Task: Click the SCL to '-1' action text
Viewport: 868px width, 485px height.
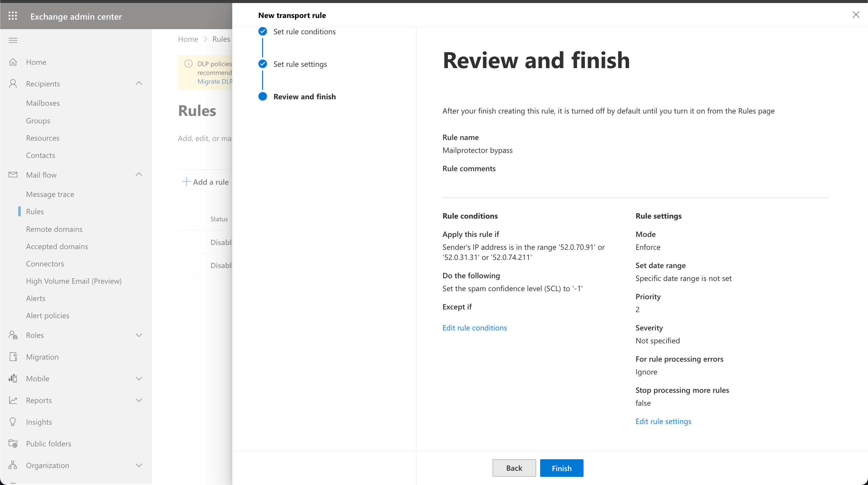Action: pos(512,288)
